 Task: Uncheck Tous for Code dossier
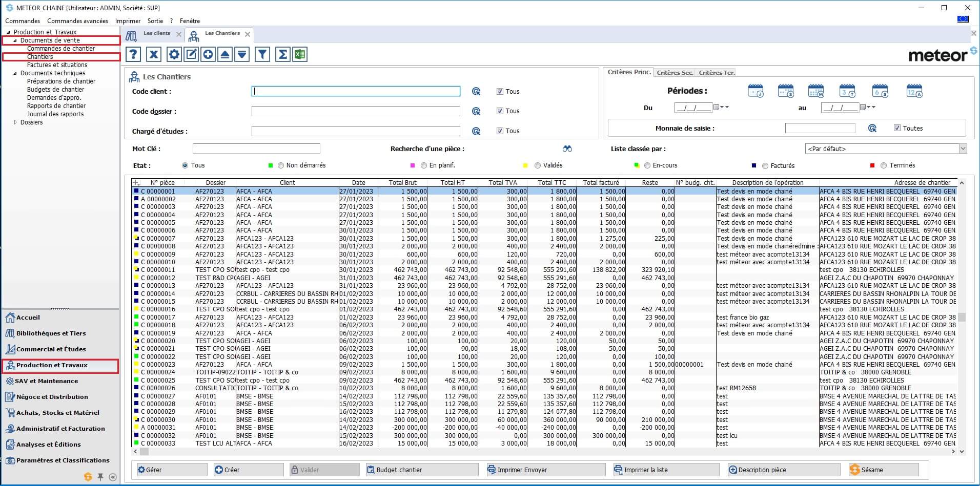coord(500,111)
